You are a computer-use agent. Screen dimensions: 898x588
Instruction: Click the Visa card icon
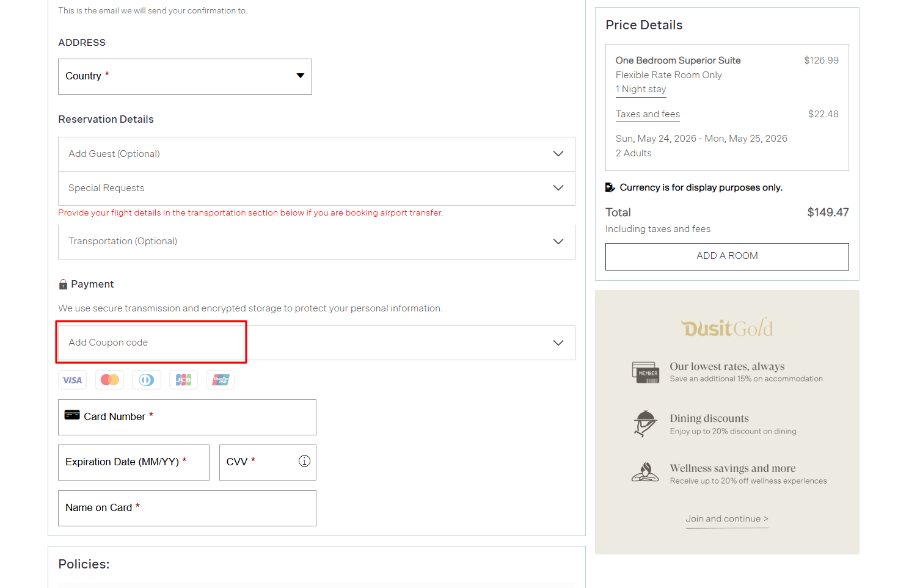(72, 380)
